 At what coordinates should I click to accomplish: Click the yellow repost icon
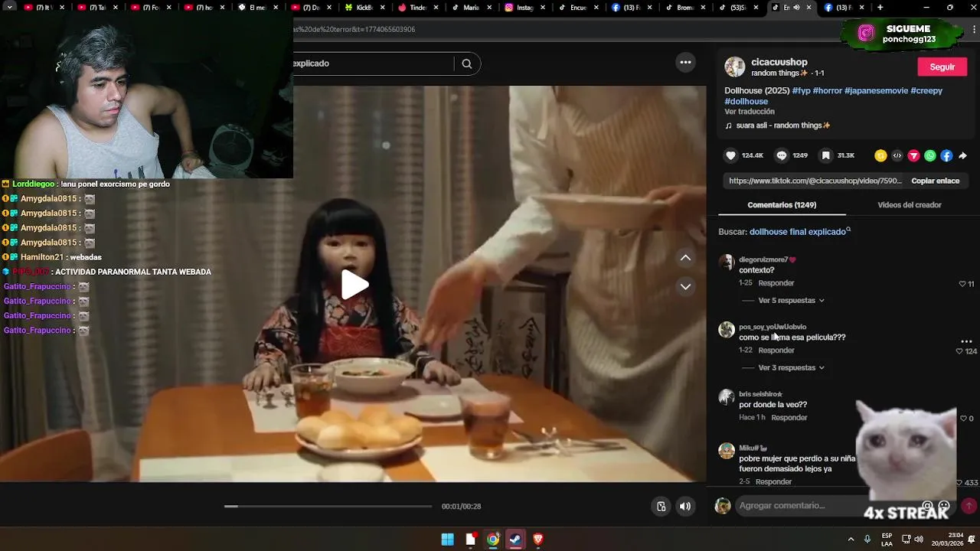[880, 155]
